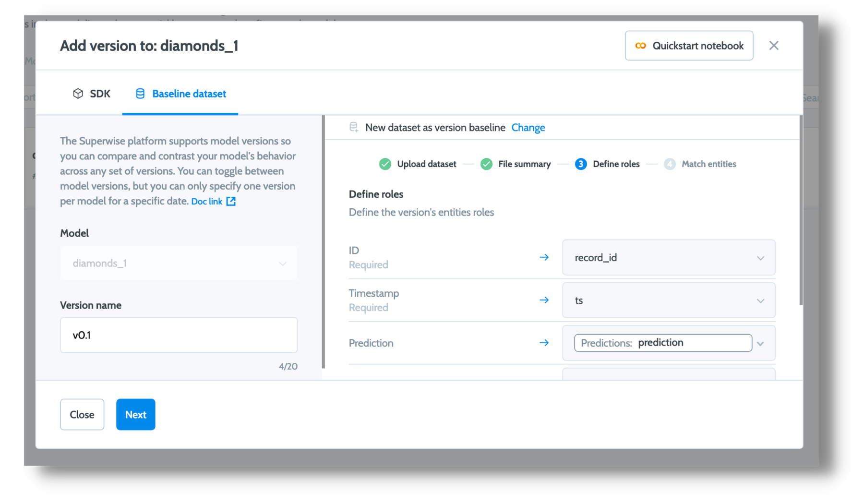864x504 pixels.
Task: Open the Timestamp ts dropdown
Action: [x=669, y=300]
